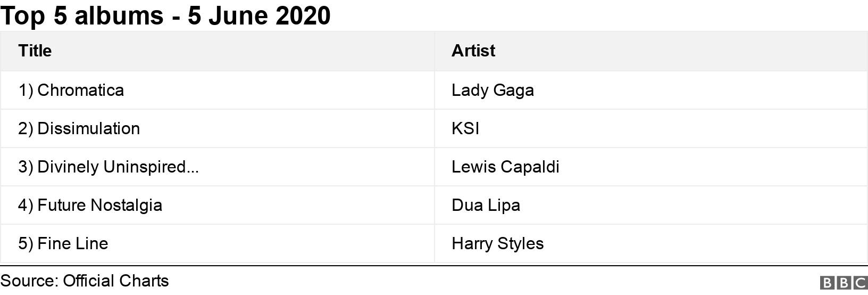Click the Artist column header
868x295 pixels.
[x=473, y=51]
